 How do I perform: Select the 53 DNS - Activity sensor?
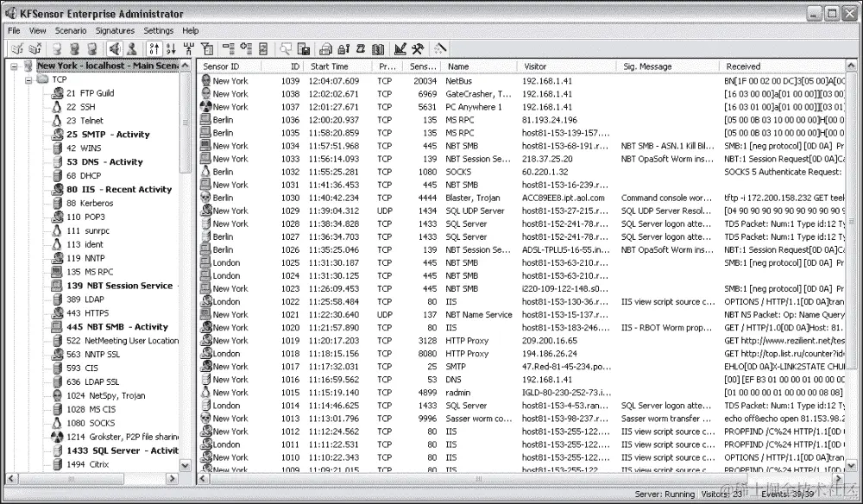point(104,161)
